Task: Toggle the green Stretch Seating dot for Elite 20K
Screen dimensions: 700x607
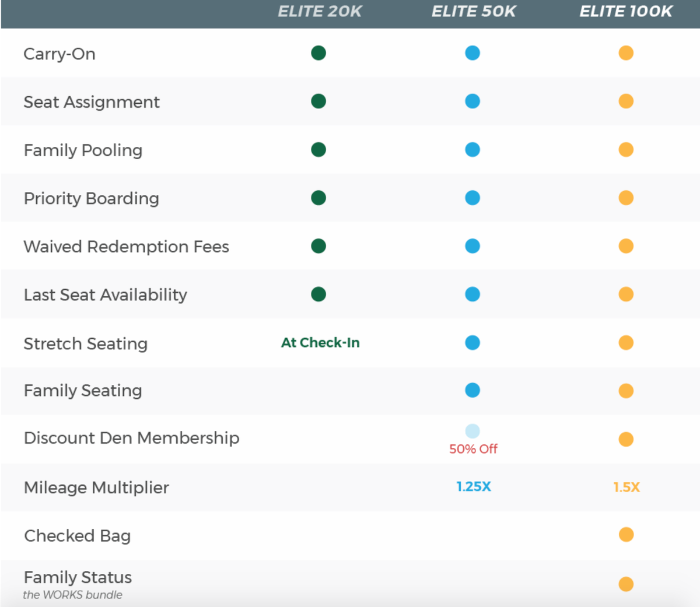Action: pyautogui.click(x=320, y=343)
